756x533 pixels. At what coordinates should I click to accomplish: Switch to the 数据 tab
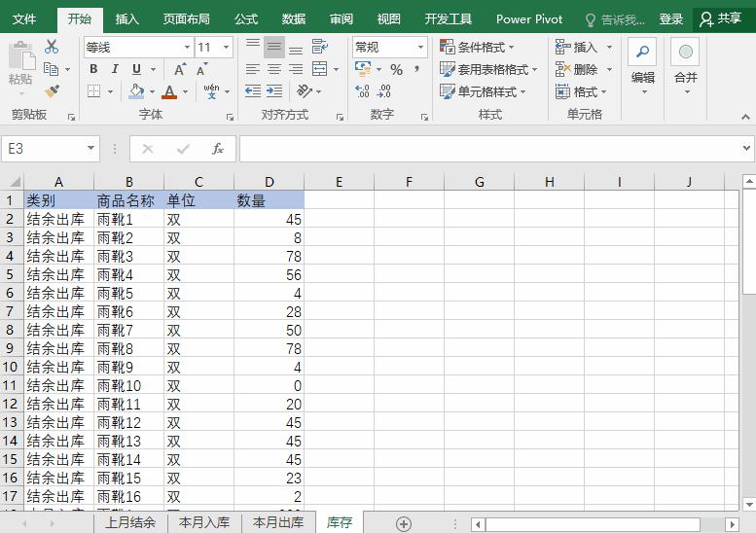294,18
